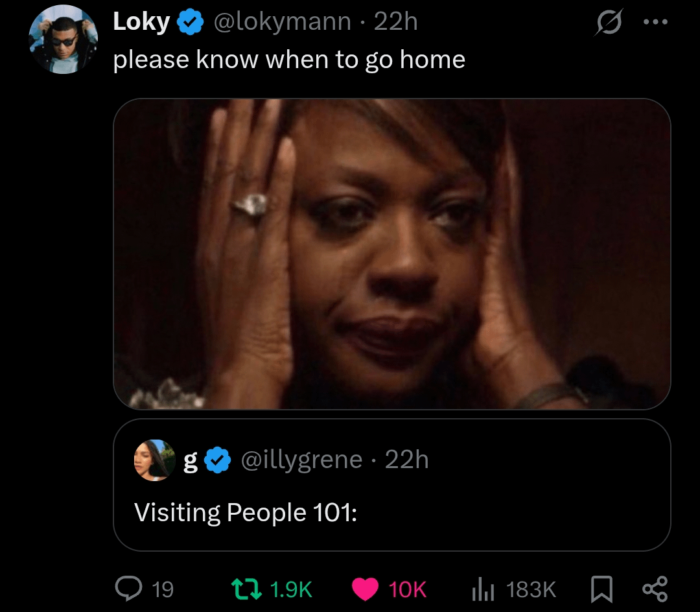Open the three-dot more options menu
The image size is (700, 612).
[x=655, y=22]
